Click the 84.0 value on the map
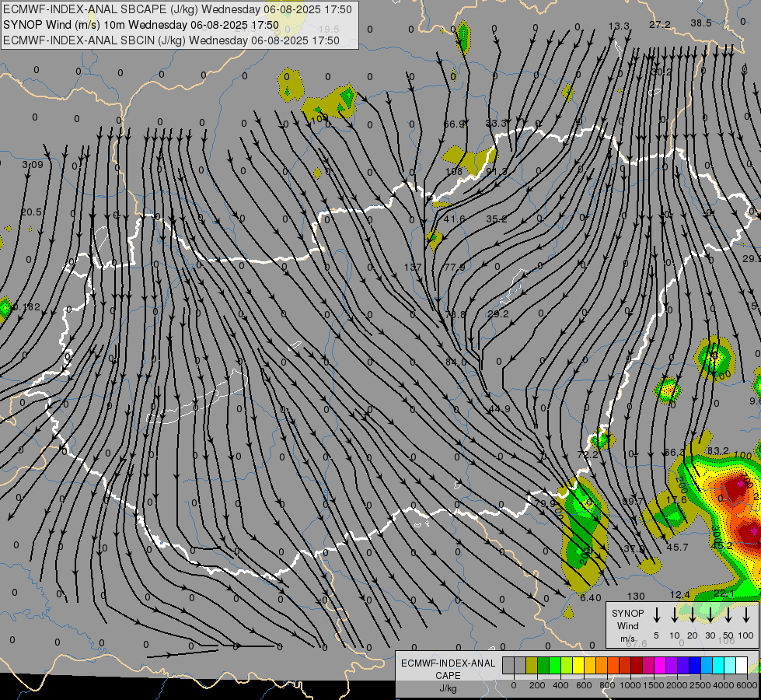Image resolution: width=761 pixels, height=700 pixels. point(456,362)
